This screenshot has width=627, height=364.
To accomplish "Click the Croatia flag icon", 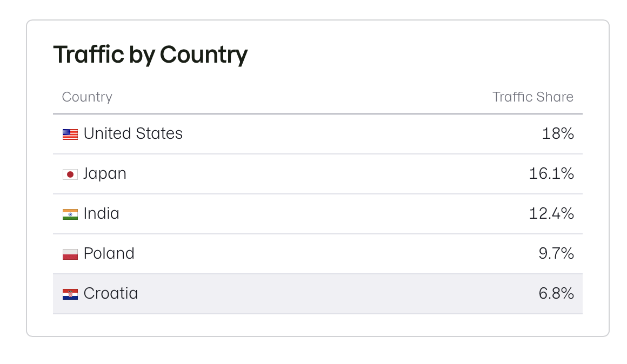I will click(x=70, y=294).
